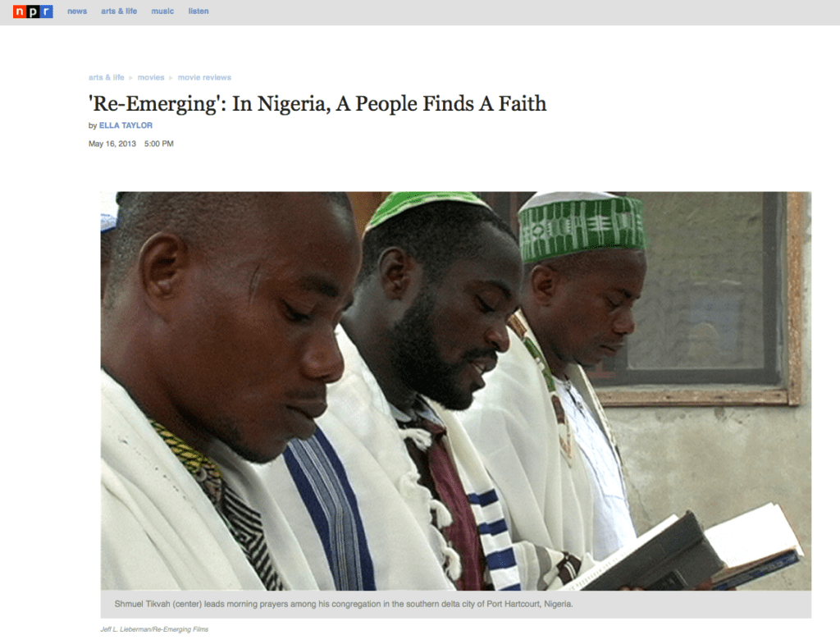Click the second breadcrumb arrow separator
Screen dimensions: 840x644
coord(171,78)
